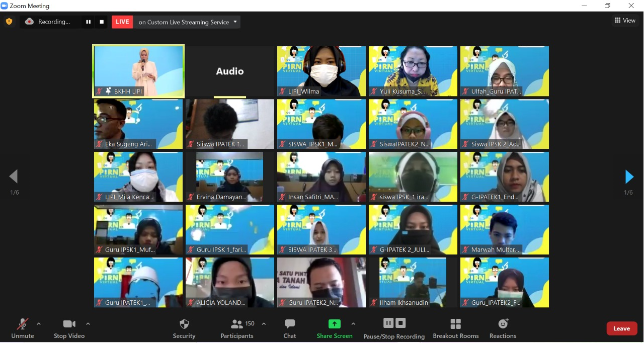Click the video settings chevron beside Stop Video
This screenshot has height=343, width=644.
[88, 324]
